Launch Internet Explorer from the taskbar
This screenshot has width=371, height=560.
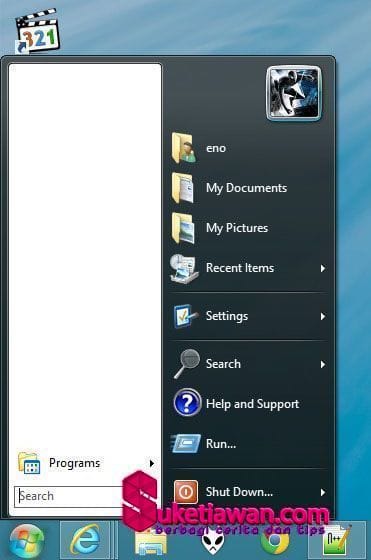[x=85, y=540]
